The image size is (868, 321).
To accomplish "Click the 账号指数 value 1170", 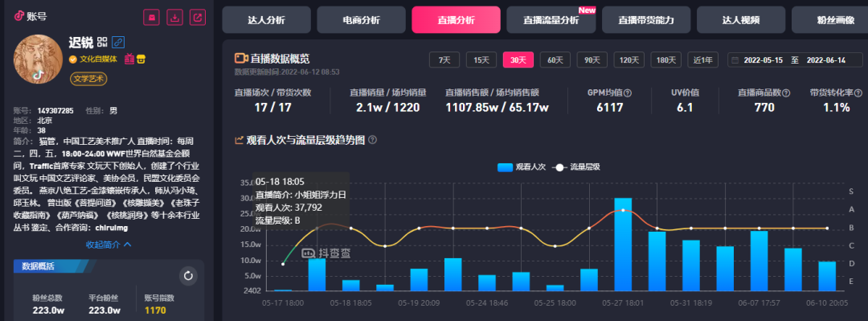I will click(x=156, y=310).
